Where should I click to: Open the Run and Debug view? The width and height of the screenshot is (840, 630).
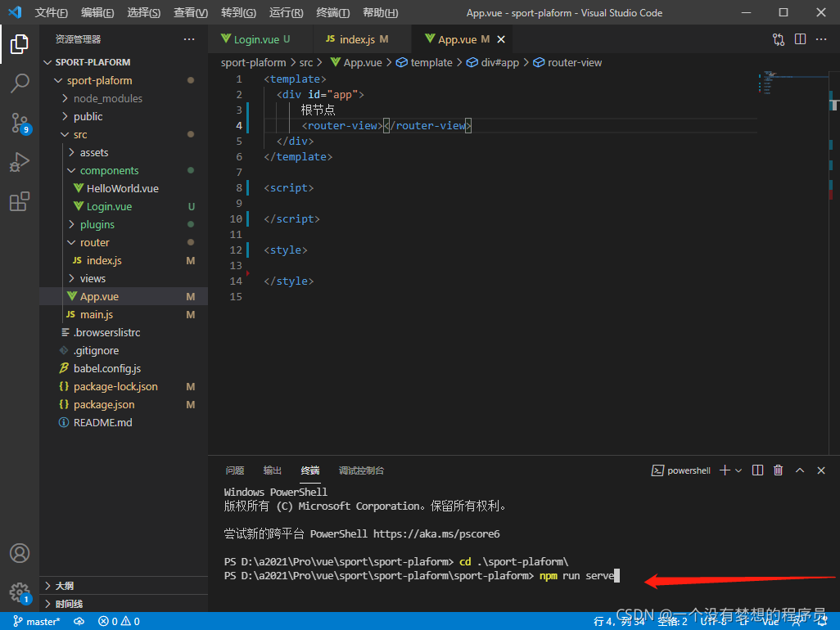[20, 162]
